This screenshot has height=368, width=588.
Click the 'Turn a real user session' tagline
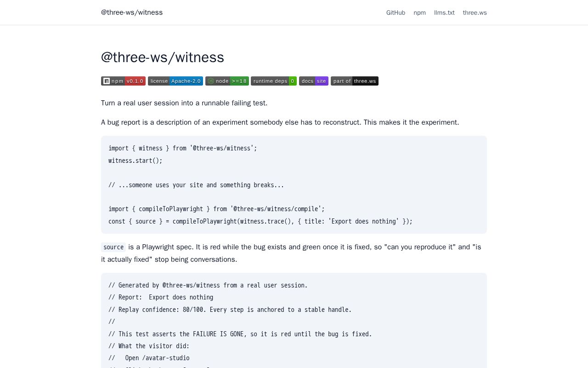[x=184, y=103]
